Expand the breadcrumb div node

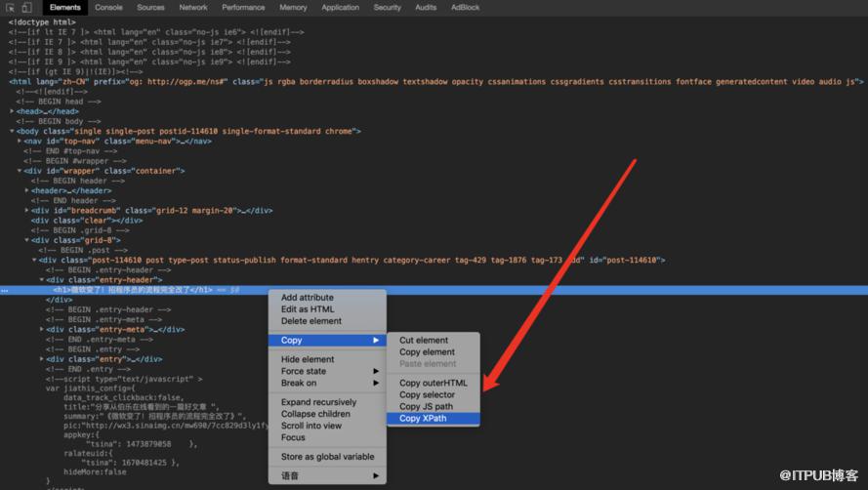pyautogui.click(x=26, y=211)
